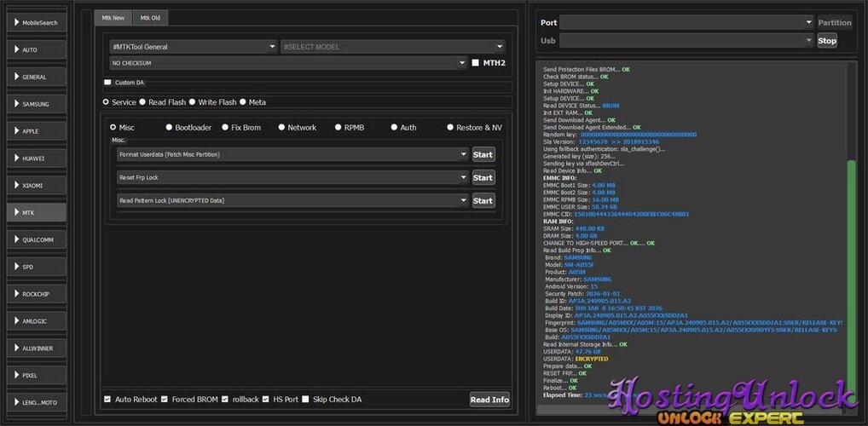Image resolution: width=868 pixels, height=426 pixels.
Task: Switch to the Mtk New tab
Action: (x=113, y=18)
